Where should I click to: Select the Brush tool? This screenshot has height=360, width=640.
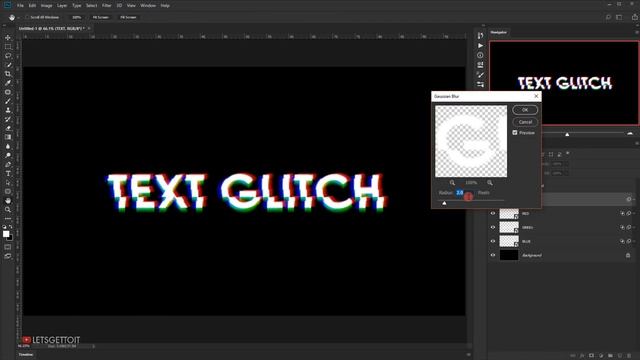coord(8,101)
